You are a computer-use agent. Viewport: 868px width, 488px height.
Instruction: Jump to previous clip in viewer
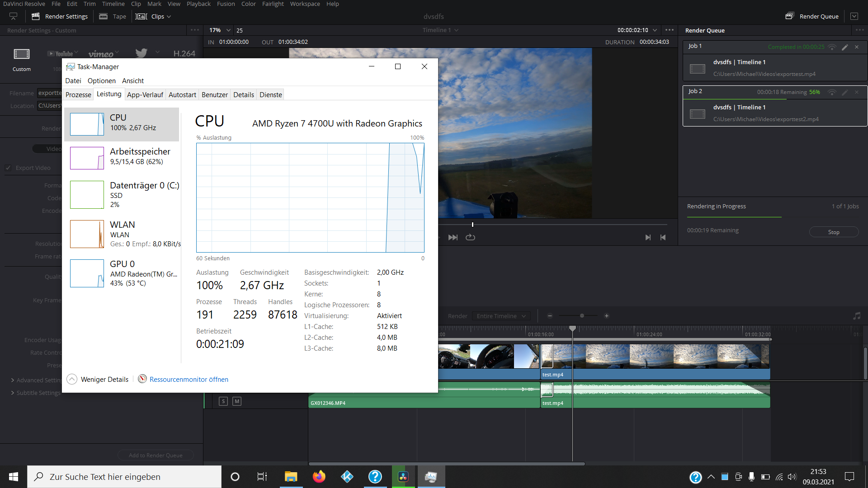tap(663, 237)
